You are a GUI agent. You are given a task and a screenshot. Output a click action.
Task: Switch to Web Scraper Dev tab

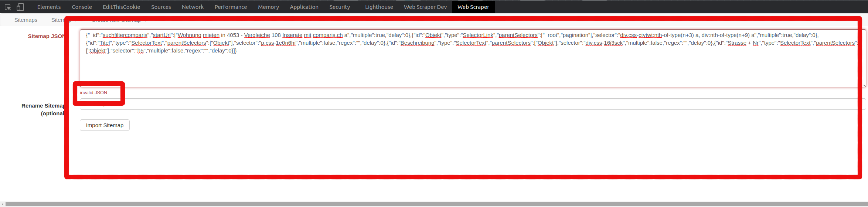tap(425, 7)
